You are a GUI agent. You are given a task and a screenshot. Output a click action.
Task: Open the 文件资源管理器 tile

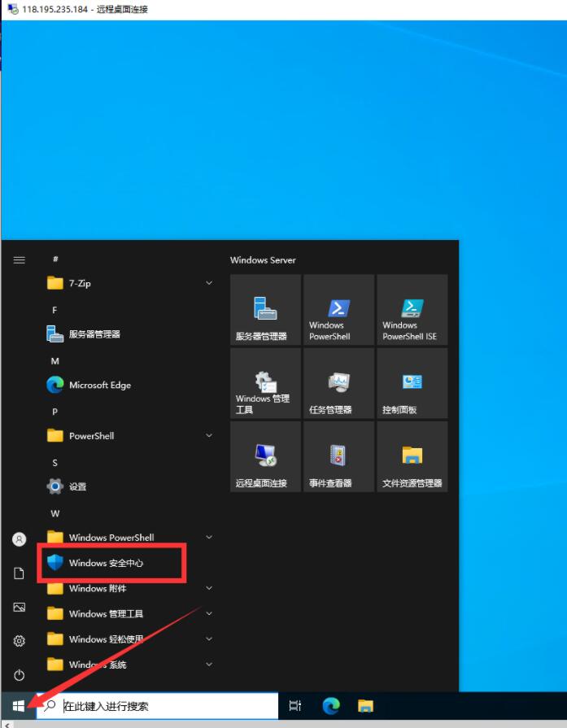412,456
